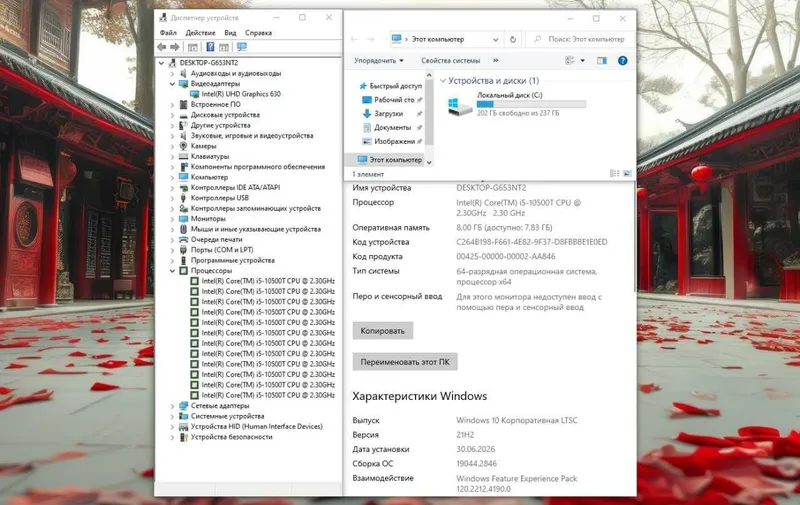Click the Explorer navigation pane scrollbar down arrow
This screenshot has height=505, width=800.
[x=429, y=162]
